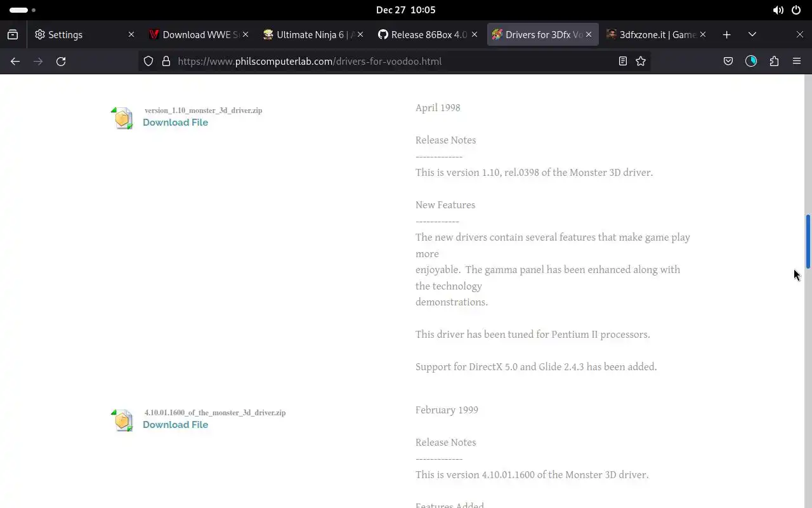Close the Release 86Box 4.0 tab
Screen dimensions: 812x508
[x=475, y=34]
